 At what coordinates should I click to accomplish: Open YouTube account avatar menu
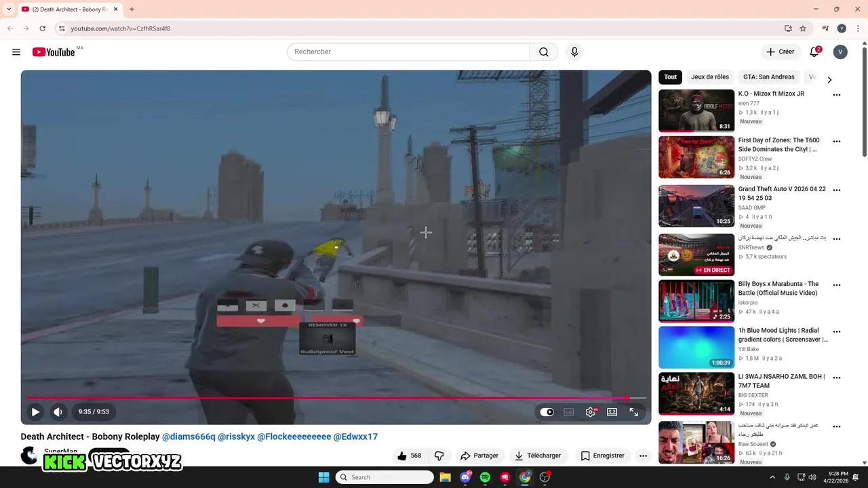click(840, 52)
